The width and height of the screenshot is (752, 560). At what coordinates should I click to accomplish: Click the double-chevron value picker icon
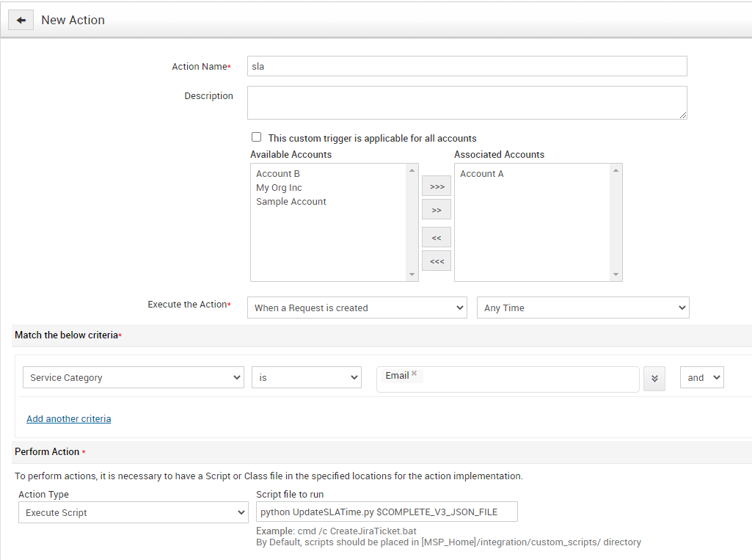tap(654, 379)
